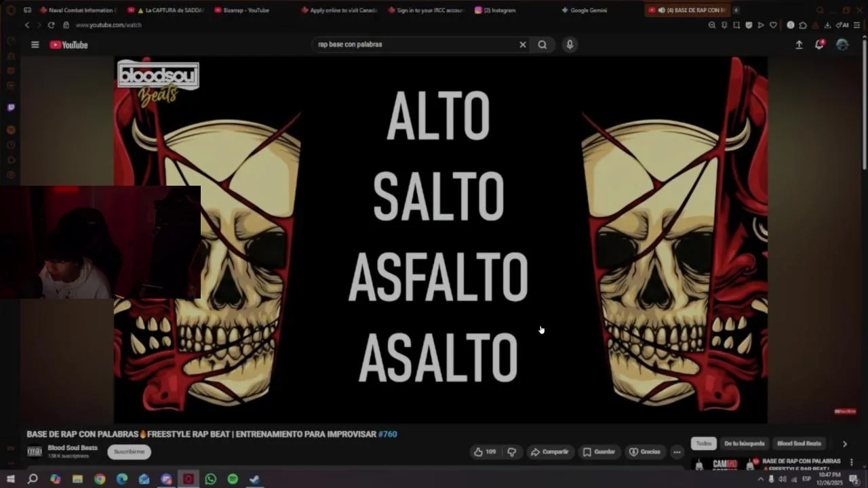Open File Explorer from taskbar
This screenshot has width=868, height=488.
tap(77, 479)
